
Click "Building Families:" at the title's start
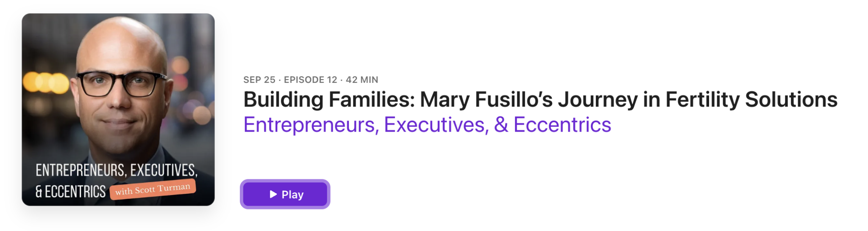(x=328, y=100)
